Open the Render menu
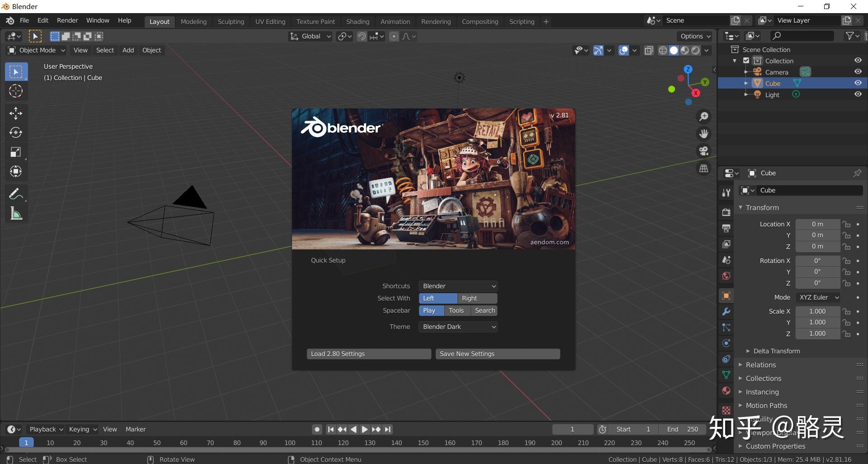868x464 pixels. point(67,20)
